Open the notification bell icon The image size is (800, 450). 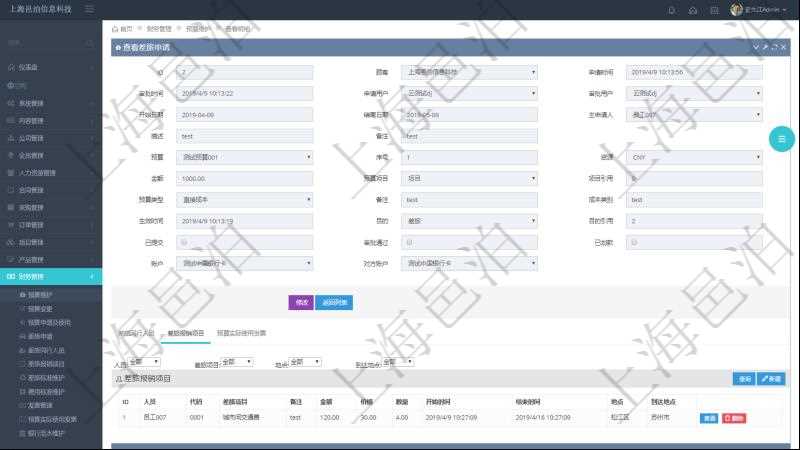coord(671,10)
